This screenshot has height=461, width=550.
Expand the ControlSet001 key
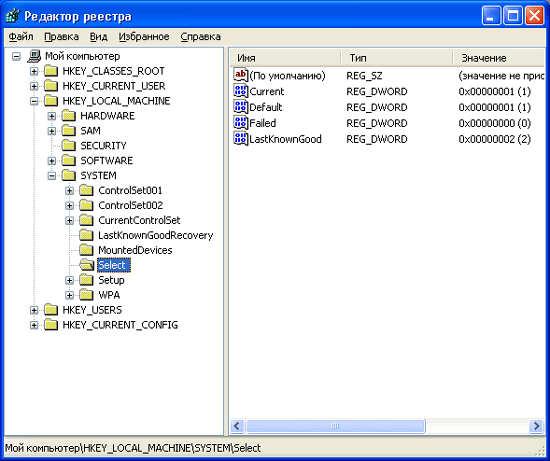tap(69, 191)
